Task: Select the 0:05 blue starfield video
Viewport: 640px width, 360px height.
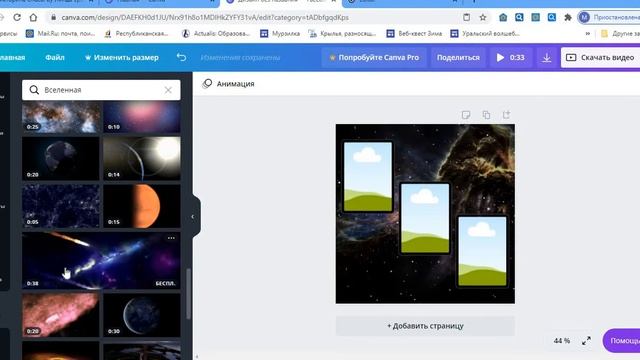Action: [x=61, y=206]
